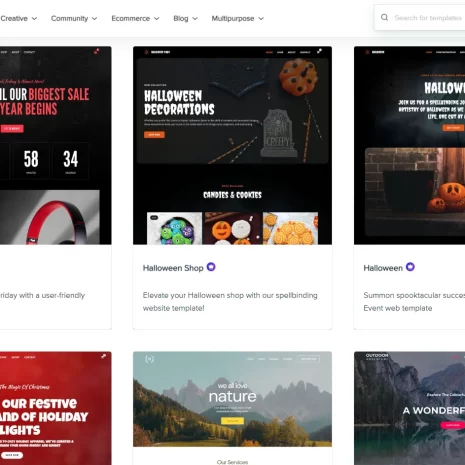Preview the Halloween Decorations template thumbnail
Viewport: 465px width, 465px height.
(x=232, y=145)
